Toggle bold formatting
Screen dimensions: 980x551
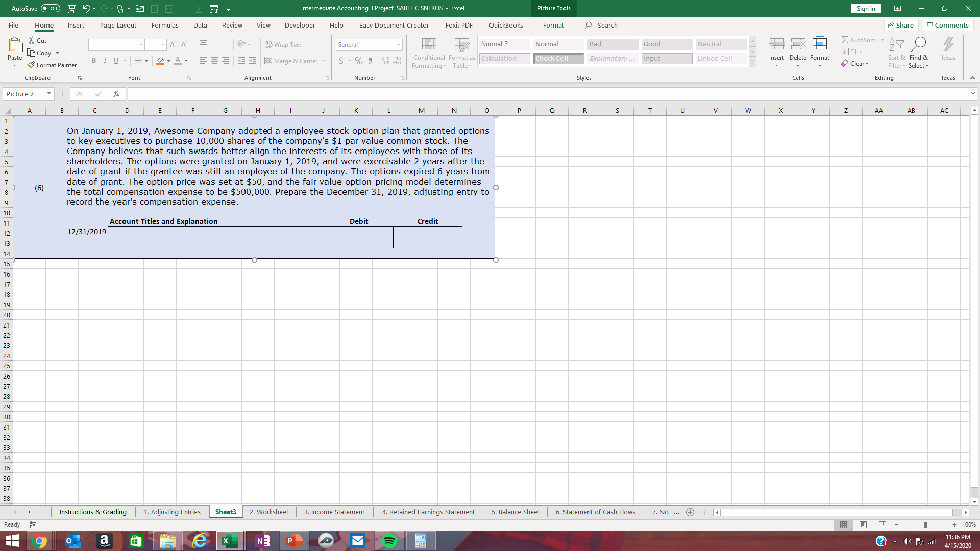(94, 60)
